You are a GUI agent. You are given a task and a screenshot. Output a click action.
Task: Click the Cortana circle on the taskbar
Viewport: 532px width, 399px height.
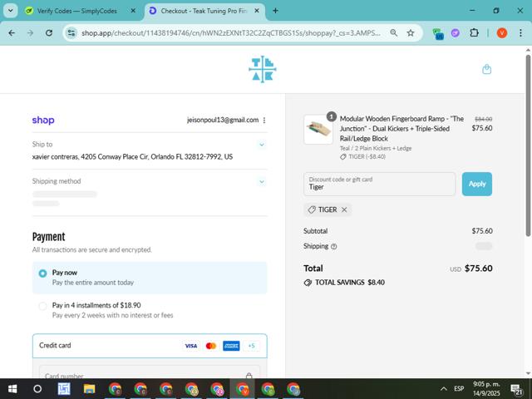pos(37,389)
